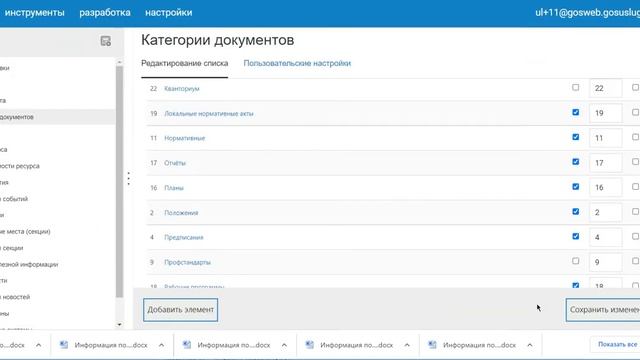Image resolution: width=640 pixels, height=360 pixels.
Task: Open the Нормативные category link
Action: (x=184, y=138)
